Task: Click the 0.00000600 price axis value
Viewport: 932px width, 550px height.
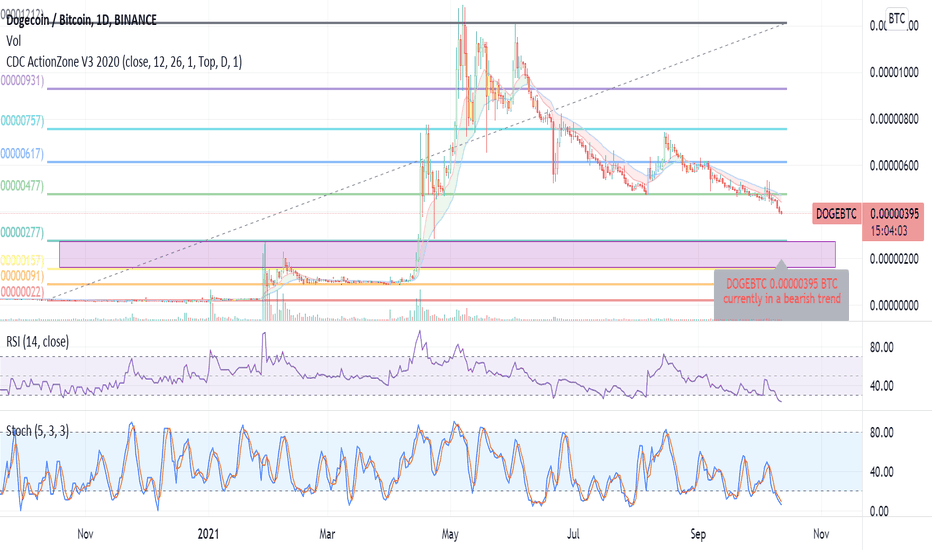Action: 894,165
